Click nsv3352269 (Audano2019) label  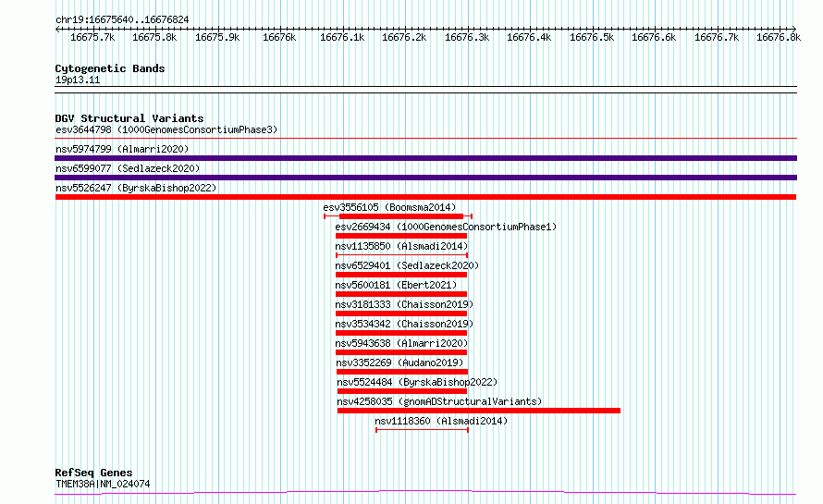pos(400,363)
